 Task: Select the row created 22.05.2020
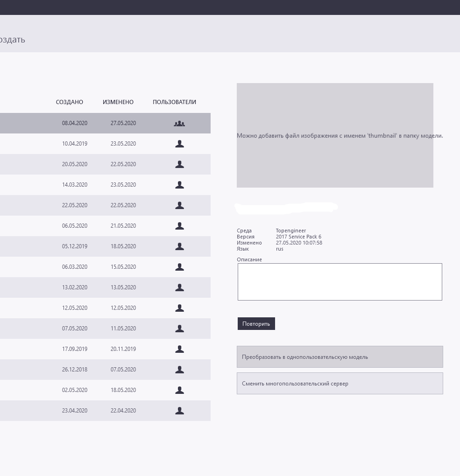[x=105, y=205]
